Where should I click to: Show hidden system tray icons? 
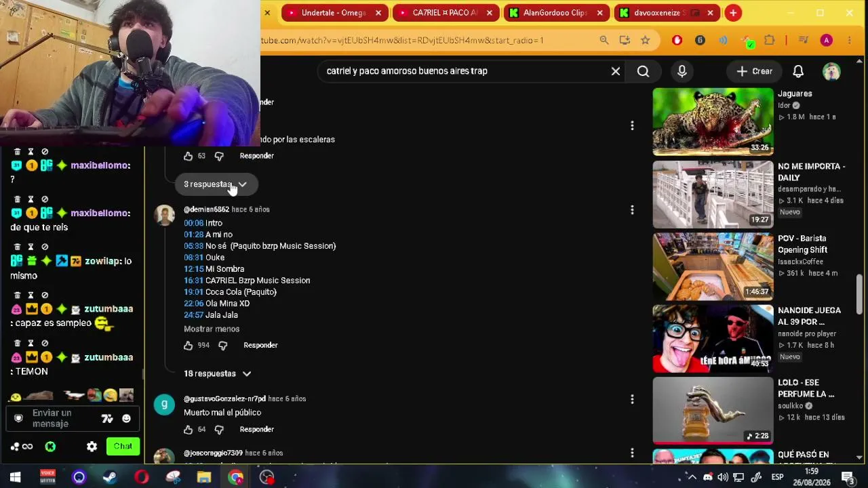pyautogui.click(x=692, y=477)
